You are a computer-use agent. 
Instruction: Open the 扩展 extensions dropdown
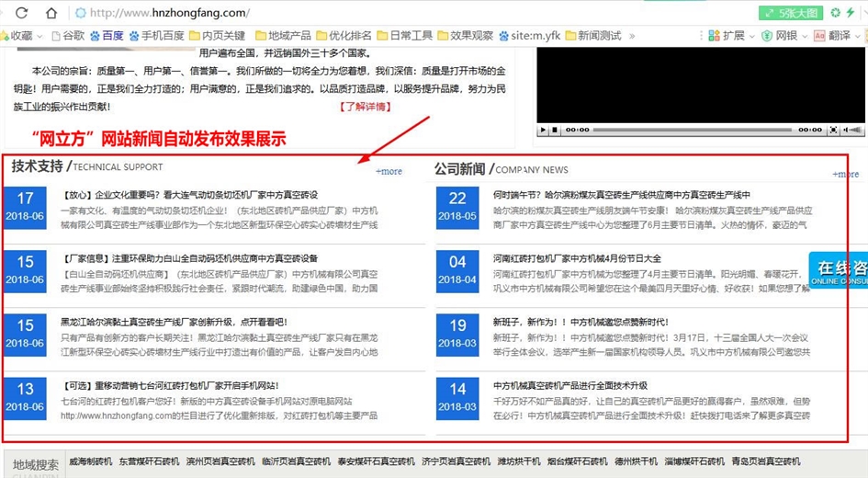(731, 36)
